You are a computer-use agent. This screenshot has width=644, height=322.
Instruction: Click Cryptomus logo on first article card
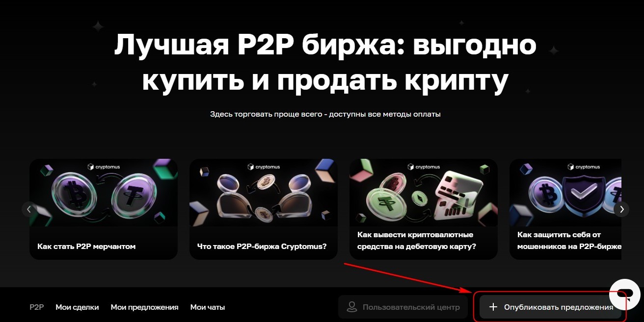coord(104,167)
